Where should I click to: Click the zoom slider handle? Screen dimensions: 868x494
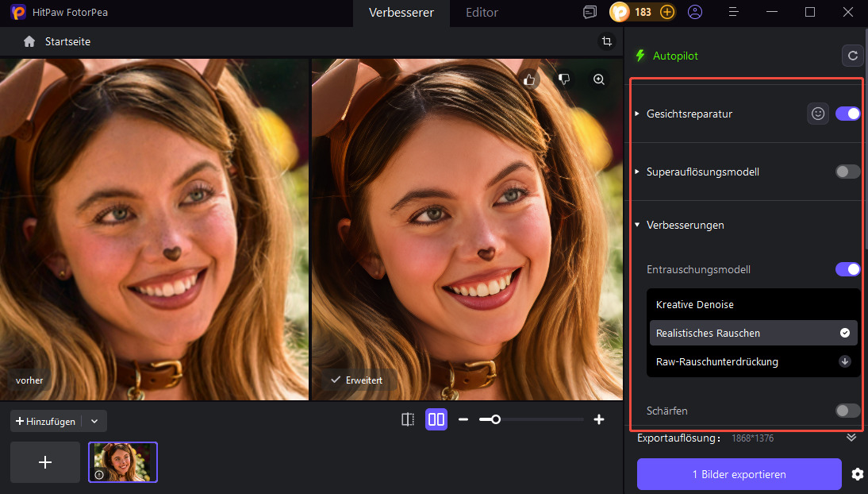tap(496, 419)
